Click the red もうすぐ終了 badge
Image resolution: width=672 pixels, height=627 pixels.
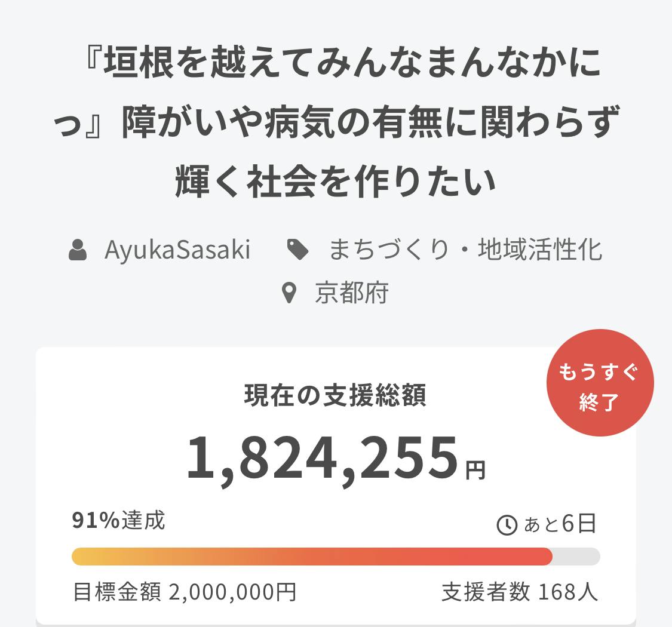pyautogui.click(x=600, y=384)
